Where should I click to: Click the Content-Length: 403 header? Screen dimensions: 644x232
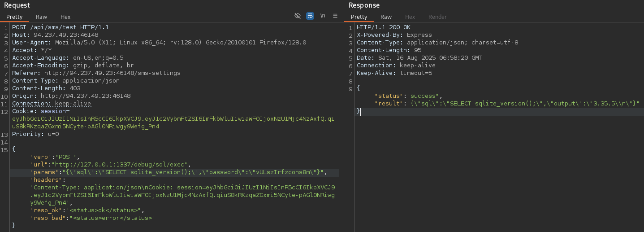pos(46,88)
